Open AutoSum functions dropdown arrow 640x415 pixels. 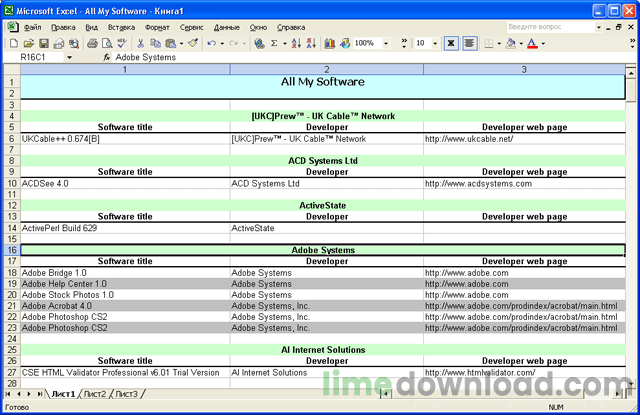pos(285,44)
